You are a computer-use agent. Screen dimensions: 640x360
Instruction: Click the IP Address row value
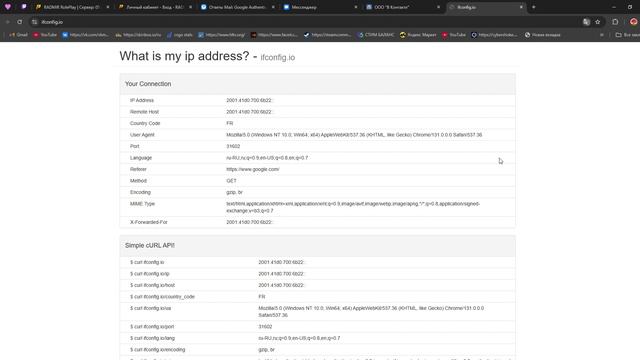[x=249, y=100]
